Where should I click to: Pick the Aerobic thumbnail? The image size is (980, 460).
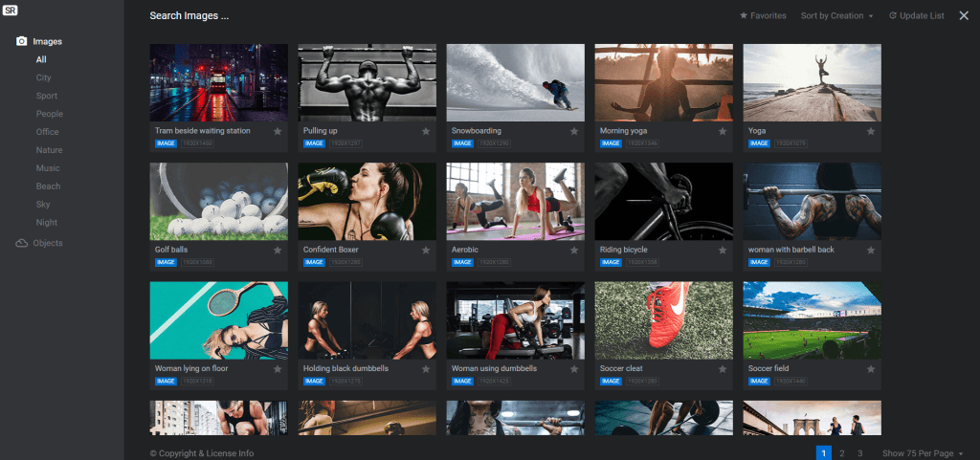click(x=515, y=202)
